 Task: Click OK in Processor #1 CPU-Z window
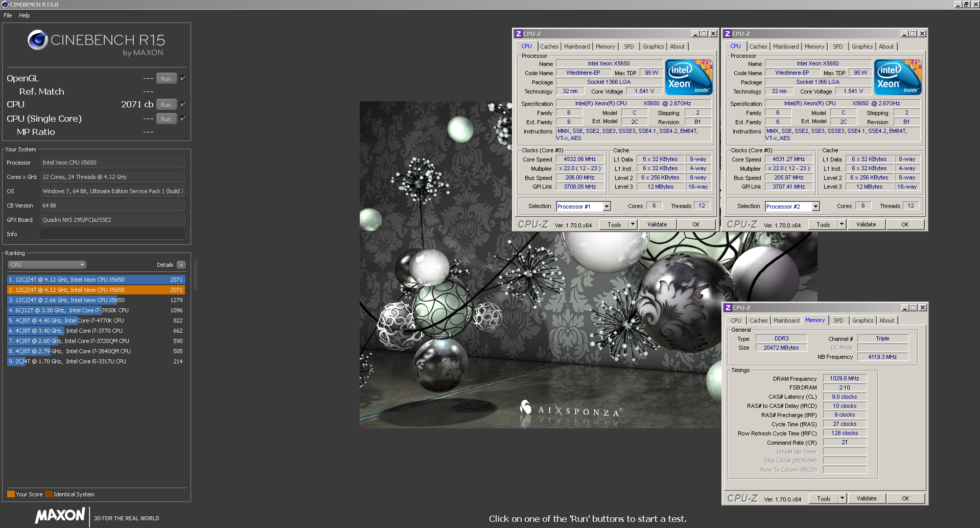click(x=696, y=224)
